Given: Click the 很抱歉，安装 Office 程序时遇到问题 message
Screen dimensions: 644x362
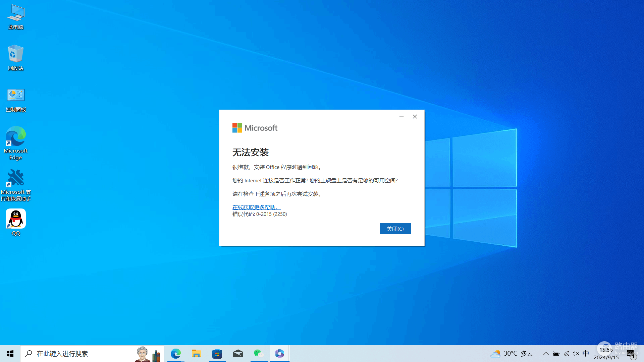Looking at the screenshot, I should tap(278, 167).
